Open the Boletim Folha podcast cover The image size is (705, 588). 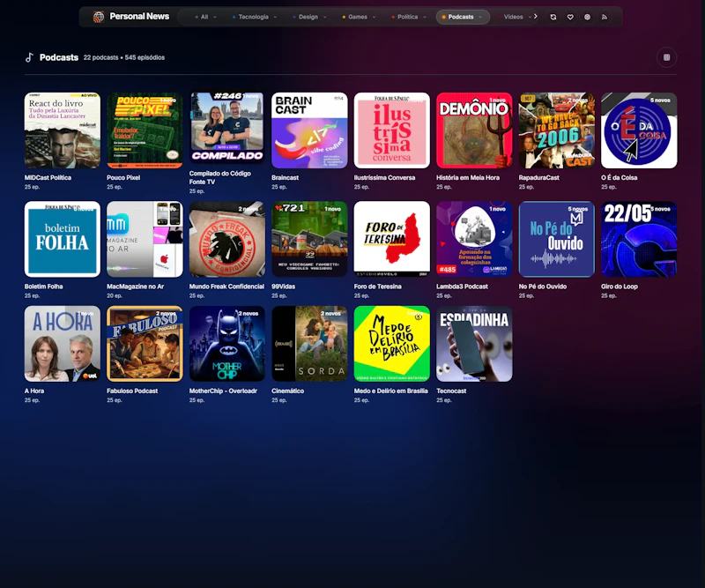63,239
